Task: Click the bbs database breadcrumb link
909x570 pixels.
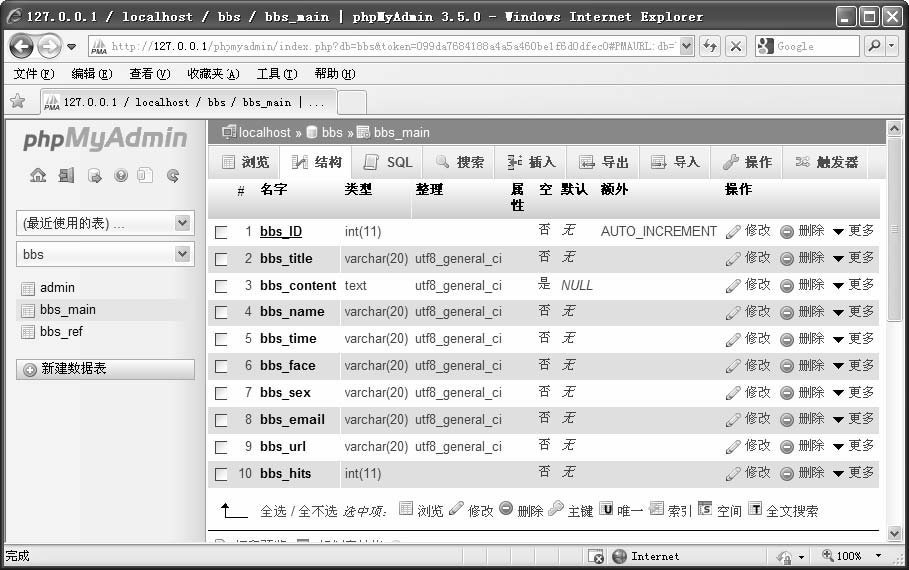Action: (x=332, y=133)
